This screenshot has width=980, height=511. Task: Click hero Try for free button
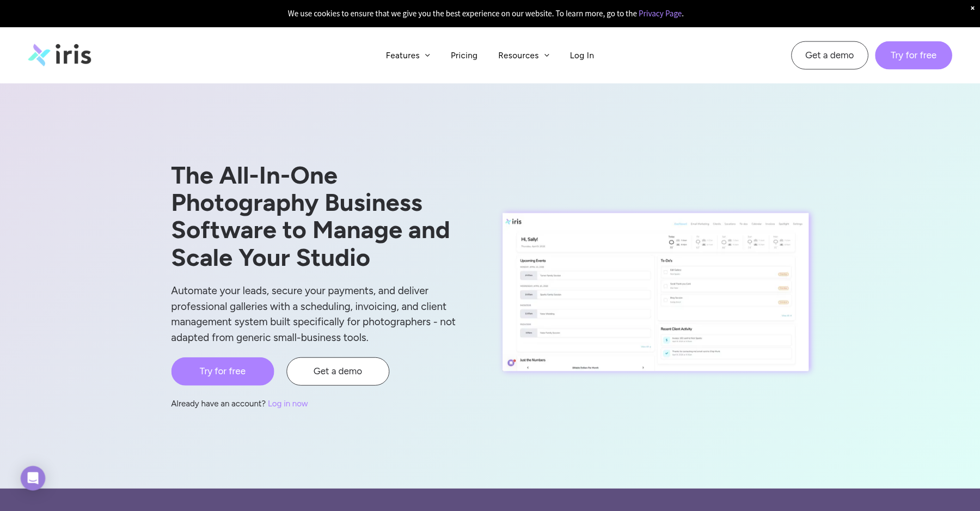tap(222, 371)
